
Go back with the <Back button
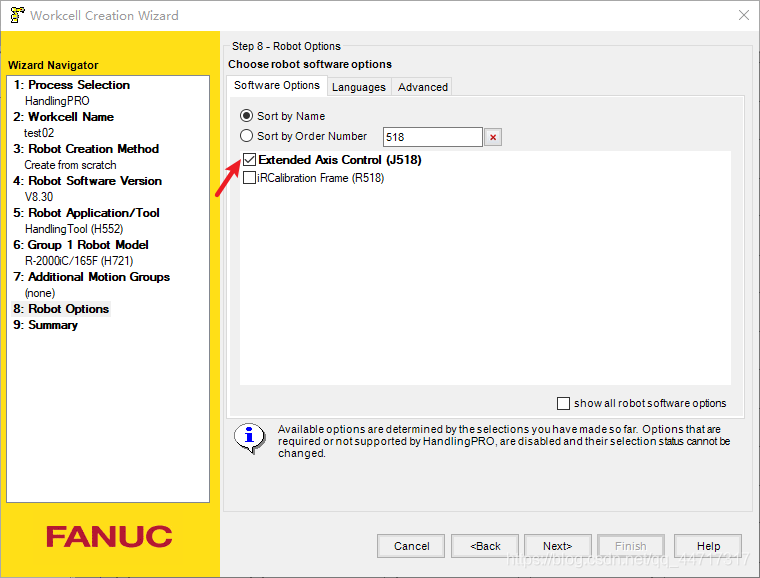(485, 546)
